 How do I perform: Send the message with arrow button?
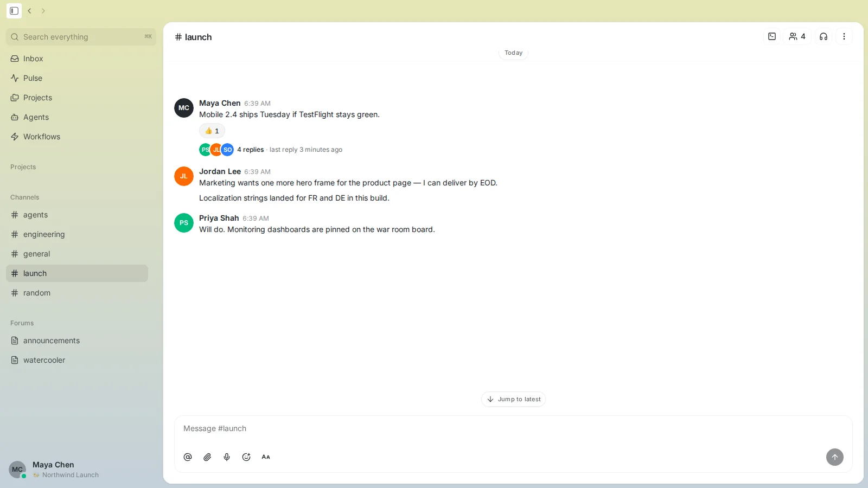(x=835, y=457)
